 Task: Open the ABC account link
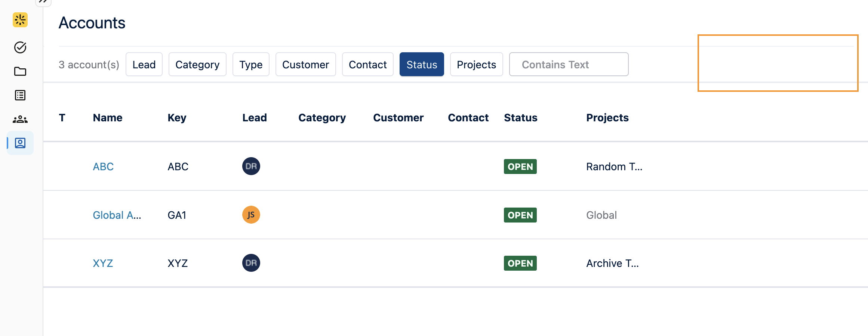103,167
